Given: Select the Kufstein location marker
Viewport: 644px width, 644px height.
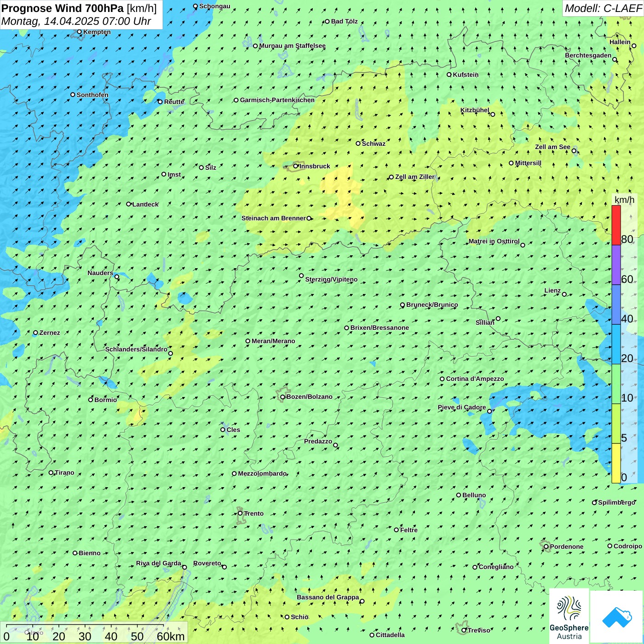Looking at the screenshot, I should click(449, 75).
